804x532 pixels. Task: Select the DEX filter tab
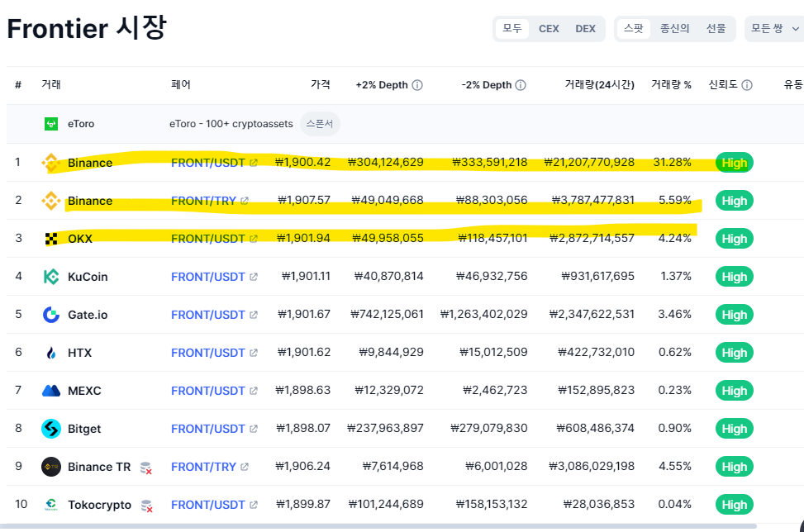tap(585, 29)
